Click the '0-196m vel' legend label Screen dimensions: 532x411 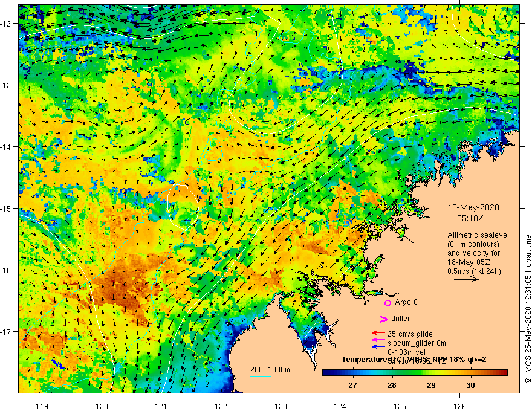[x=406, y=352]
